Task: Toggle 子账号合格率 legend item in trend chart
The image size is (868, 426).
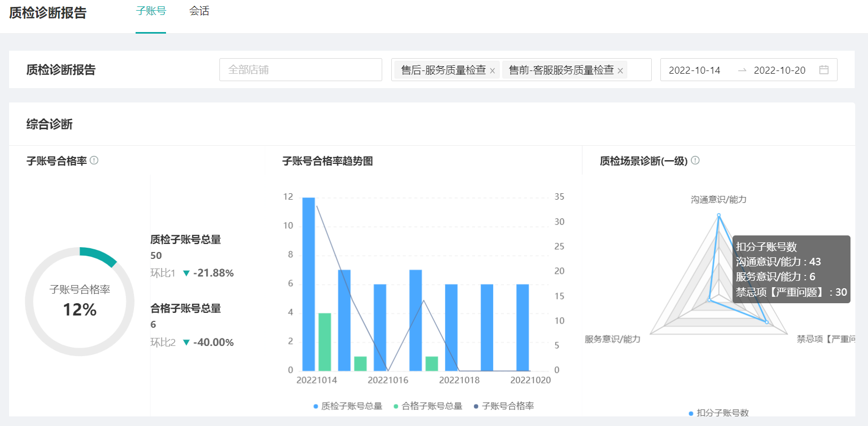Action: [504, 406]
